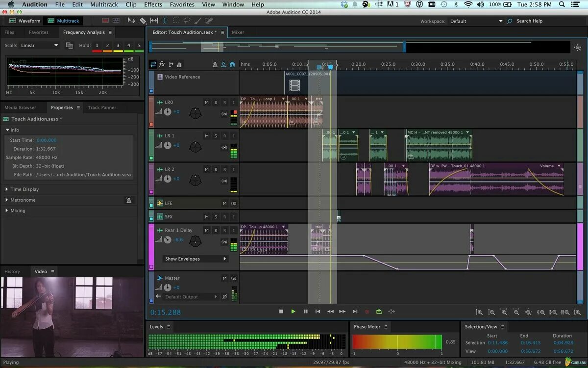Show Spectral Pitch Display

click(x=116, y=21)
